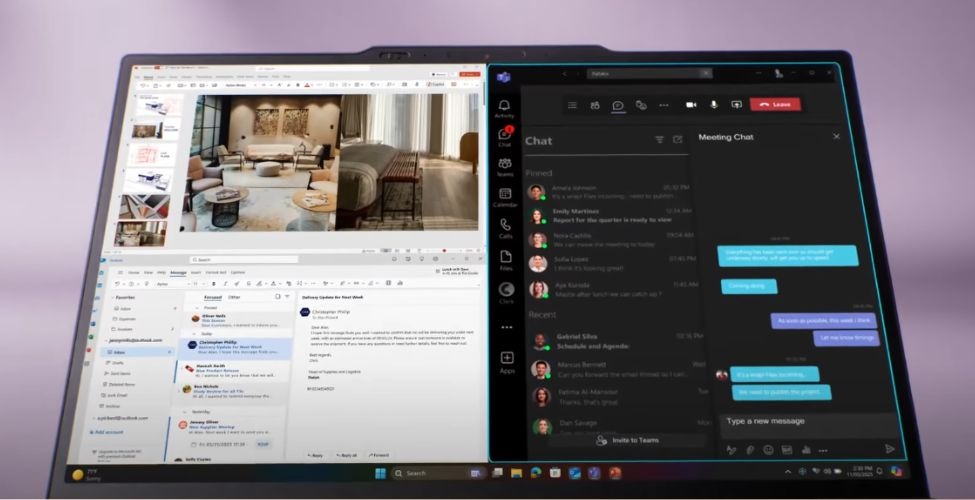Go back in Teams navigation
Viewport: 975px width, 500px height.
pos(565,73)
